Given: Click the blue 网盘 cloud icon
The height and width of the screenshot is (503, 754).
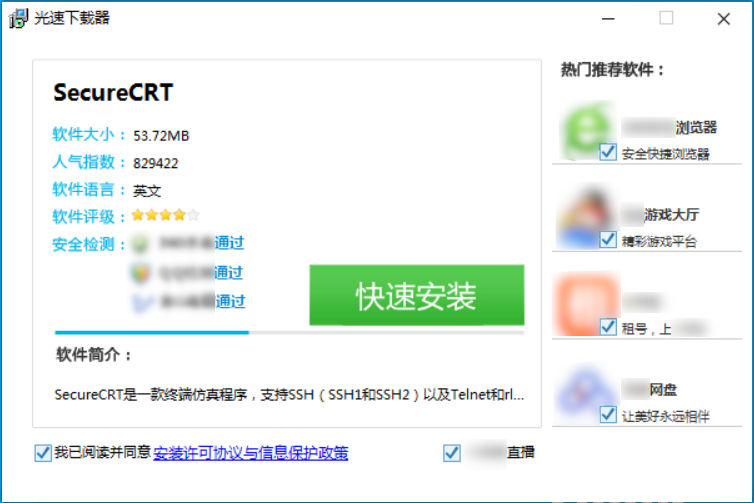Looking at the screenshot, I should [x=586, y=391].
